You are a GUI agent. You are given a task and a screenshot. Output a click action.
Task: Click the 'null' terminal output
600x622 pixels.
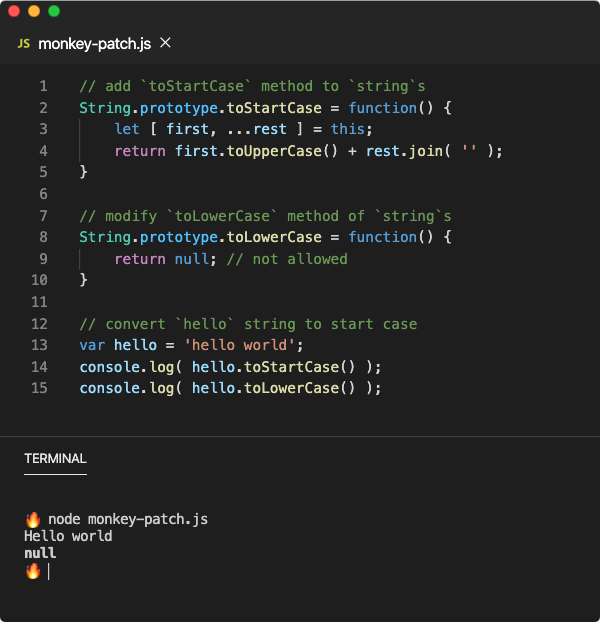(40, 553)
